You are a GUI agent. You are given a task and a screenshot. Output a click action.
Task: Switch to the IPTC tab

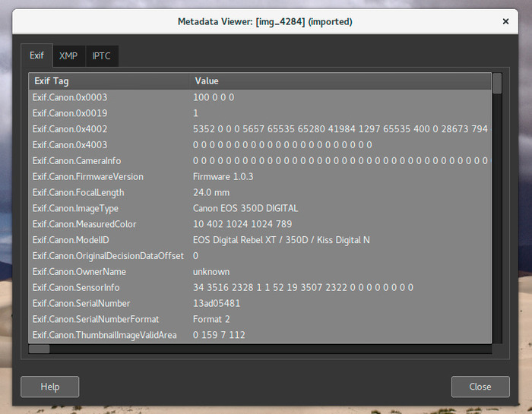point(101,56)
